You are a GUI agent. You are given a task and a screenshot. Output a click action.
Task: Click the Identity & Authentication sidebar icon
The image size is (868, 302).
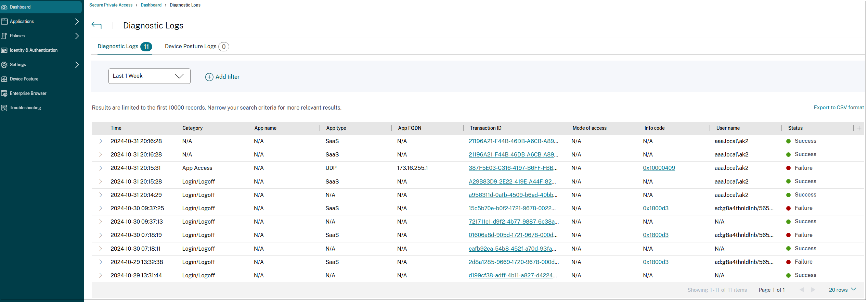(x=4, y=50)
